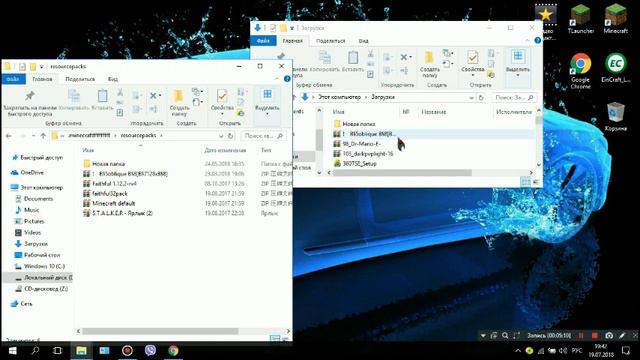
Task: Switch to Поделиться tab in the Downloads window
Action: coord(331,41)
